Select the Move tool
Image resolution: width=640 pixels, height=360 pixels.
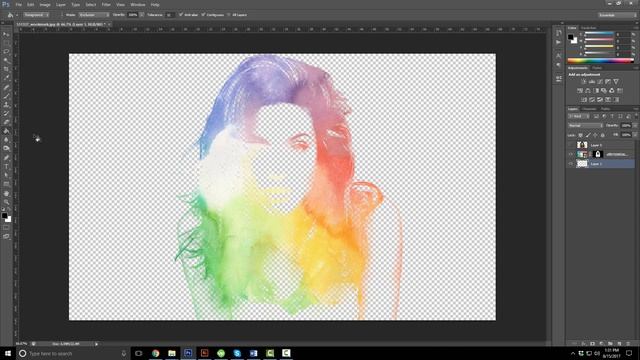tap(6, 34)
